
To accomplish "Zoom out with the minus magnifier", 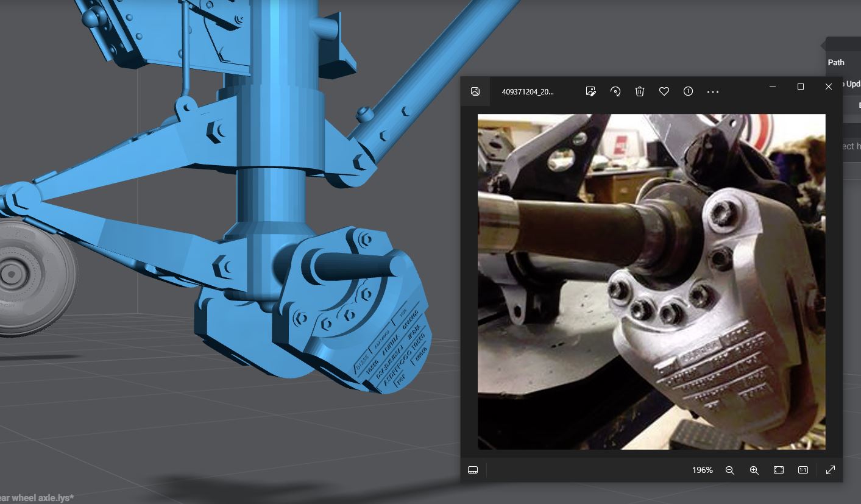I will (730, 470).
